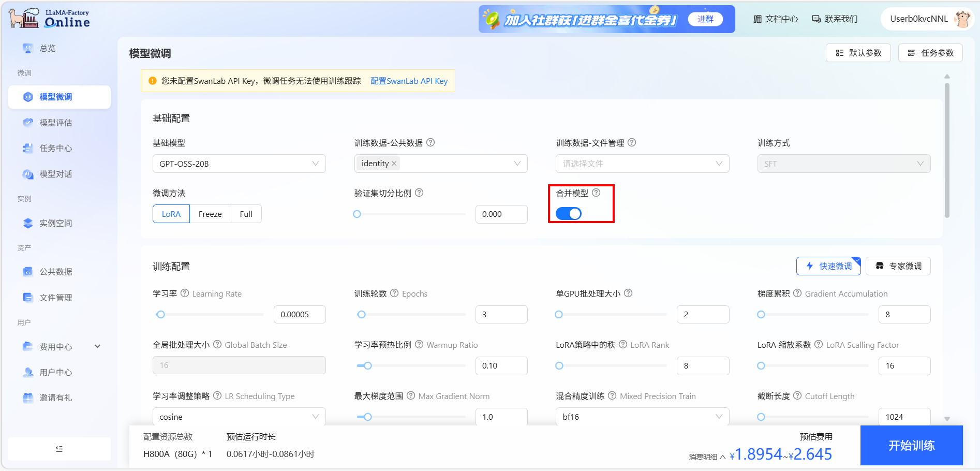Click help icon next to 合并模型
The image size is (980, 471).
click(x=596, y=193)
